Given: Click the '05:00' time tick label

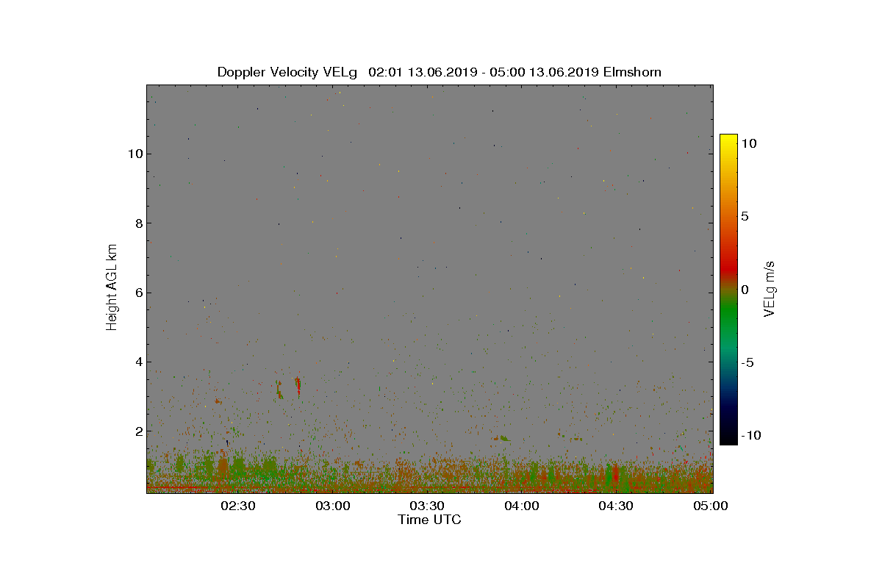Looking at the screenshot, I should (x=710, y=506).
